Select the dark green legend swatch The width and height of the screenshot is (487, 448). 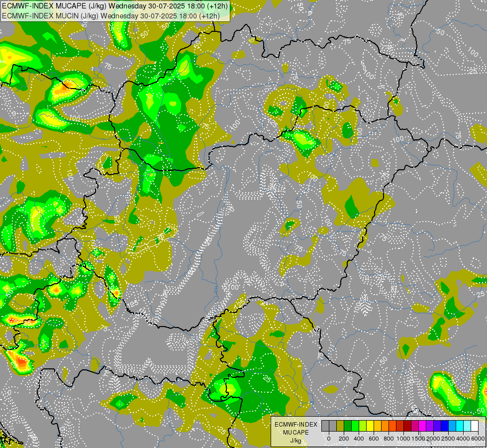(x=348, y=426)
